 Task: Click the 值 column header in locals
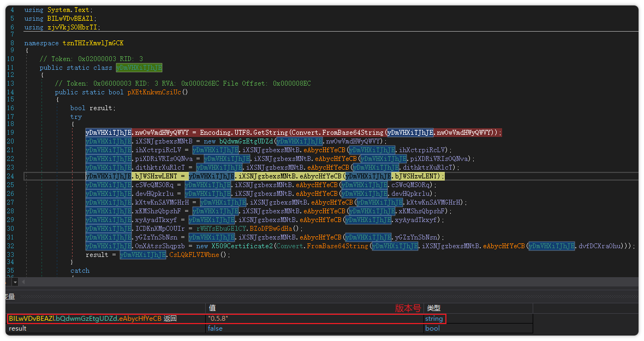point(212,308)
